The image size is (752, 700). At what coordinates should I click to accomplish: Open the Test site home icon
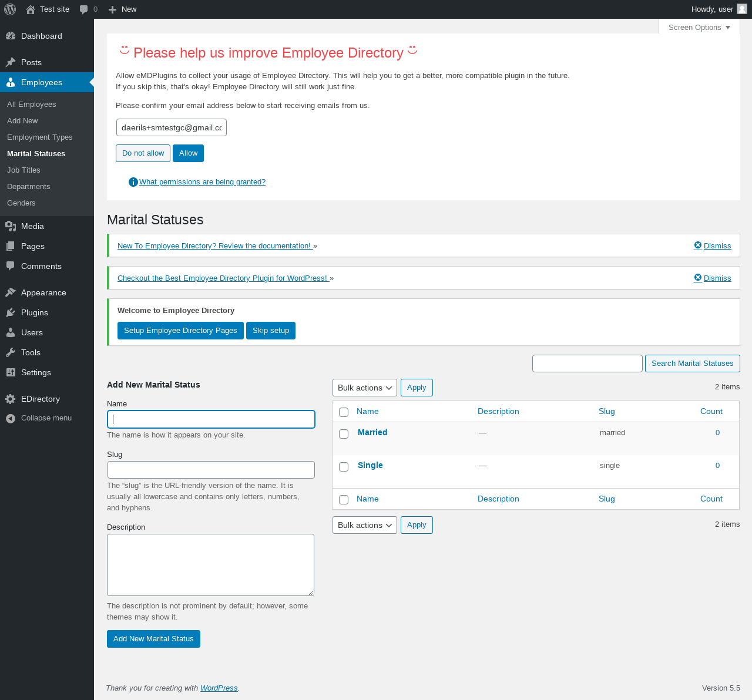[31, 9]
